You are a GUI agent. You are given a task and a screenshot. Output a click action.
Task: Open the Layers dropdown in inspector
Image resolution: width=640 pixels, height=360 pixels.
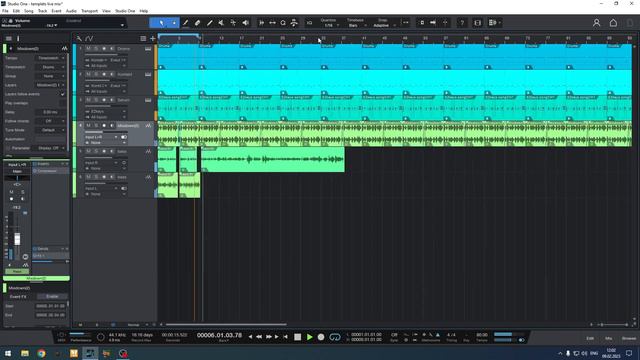(x=51, y=85)
